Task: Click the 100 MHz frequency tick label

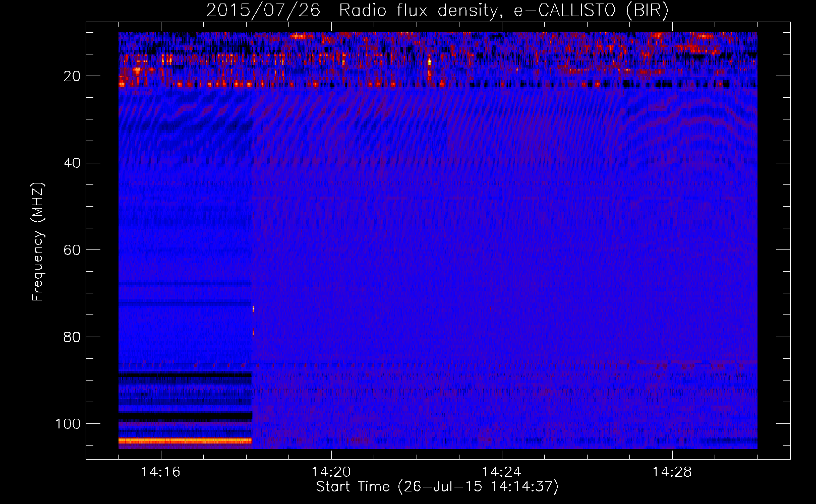Action: (x=68, y=424)
